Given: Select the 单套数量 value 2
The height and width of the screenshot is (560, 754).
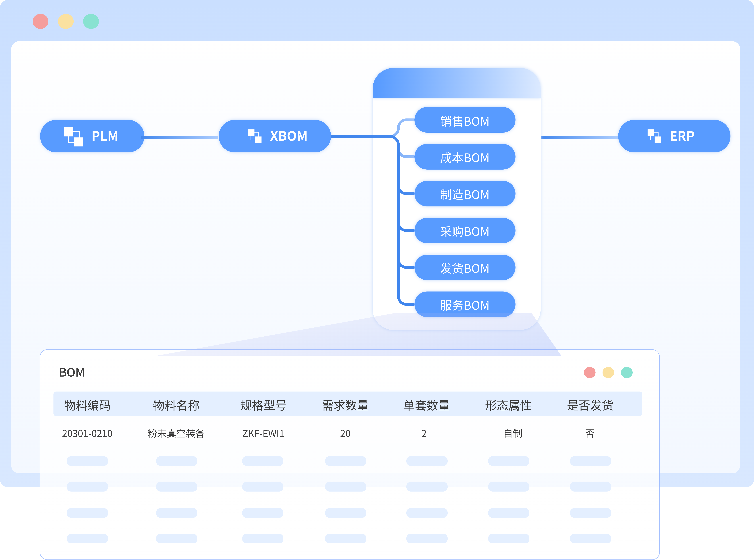Looking at the screenshot, I should 424,434.
